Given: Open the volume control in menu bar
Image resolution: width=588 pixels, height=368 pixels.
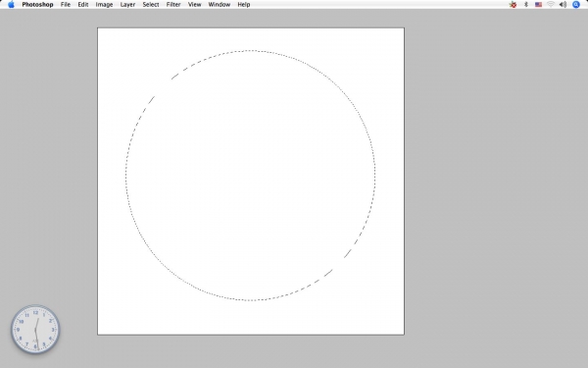Looking at the screenshot, I should click(563, 5).
